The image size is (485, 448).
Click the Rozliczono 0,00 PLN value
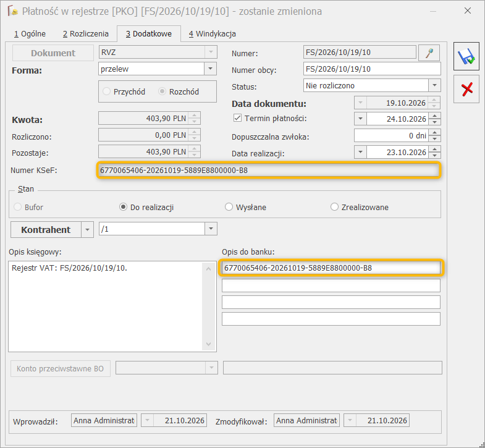tap(143, 135)
